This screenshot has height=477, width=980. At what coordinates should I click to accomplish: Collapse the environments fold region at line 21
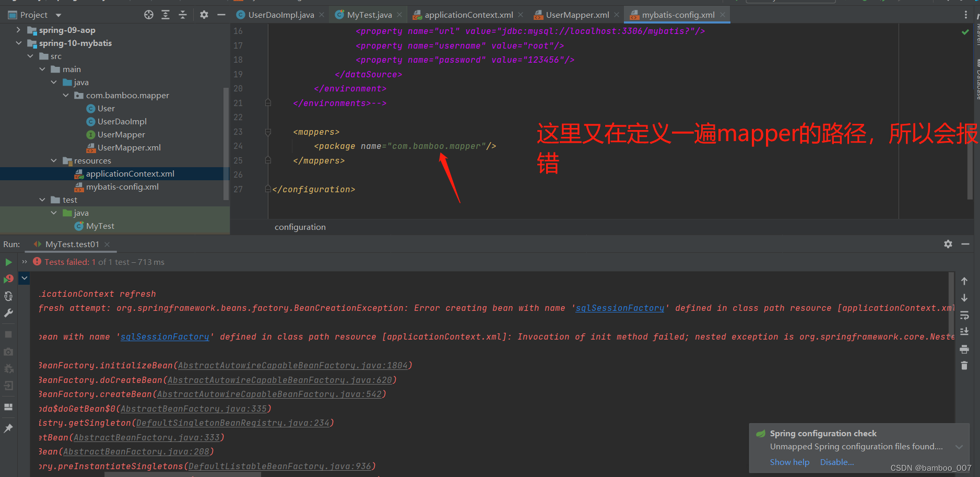pos(268,103)
